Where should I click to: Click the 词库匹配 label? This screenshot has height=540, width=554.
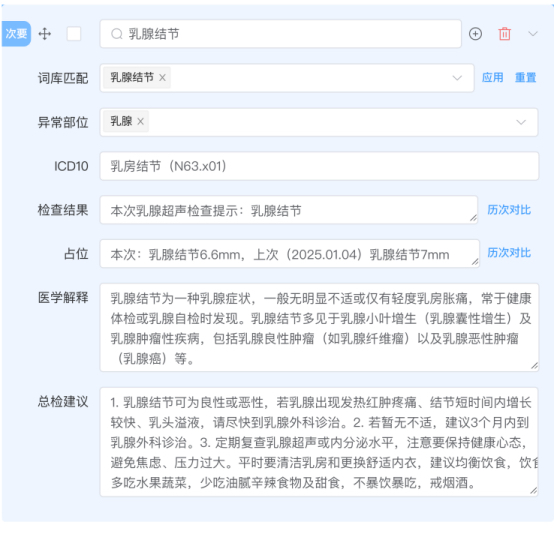click(x=63, y=78)
